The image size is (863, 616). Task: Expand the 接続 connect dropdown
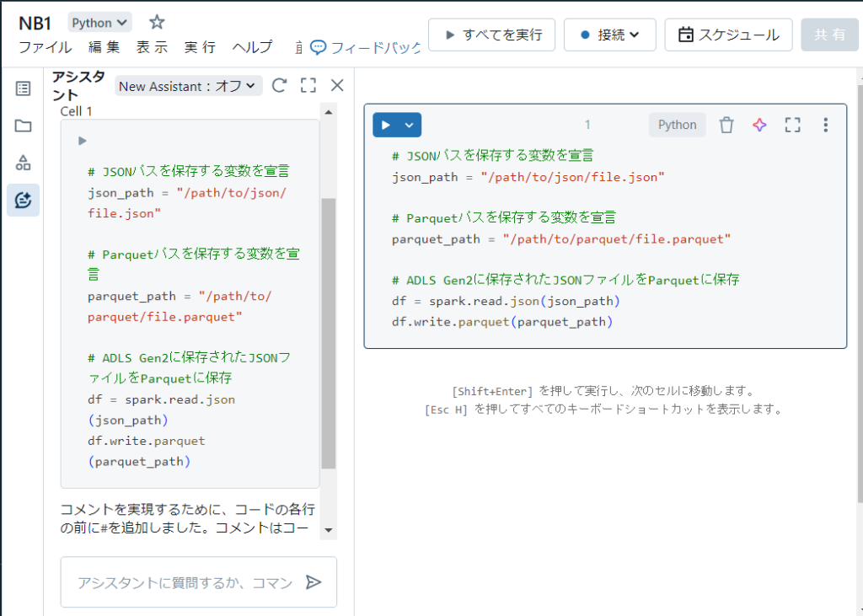(610, 35)
